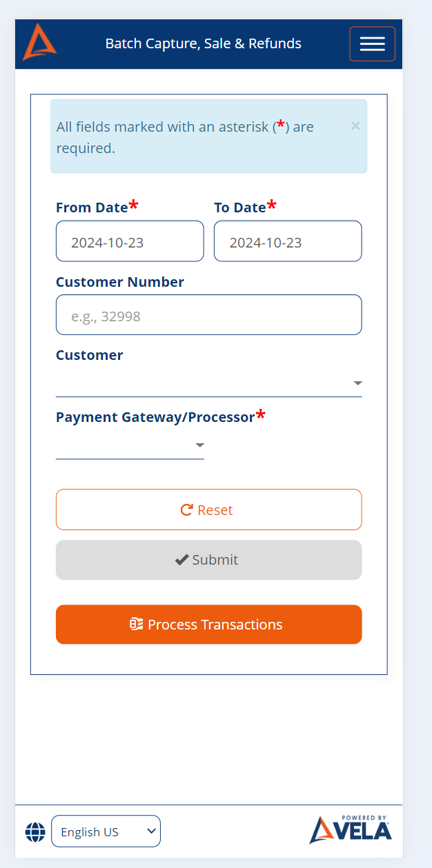Click the refresh icon inside the Reset button
Viewport: 432px width, 868px height.
pyautogui.click(x=185, y=509)
